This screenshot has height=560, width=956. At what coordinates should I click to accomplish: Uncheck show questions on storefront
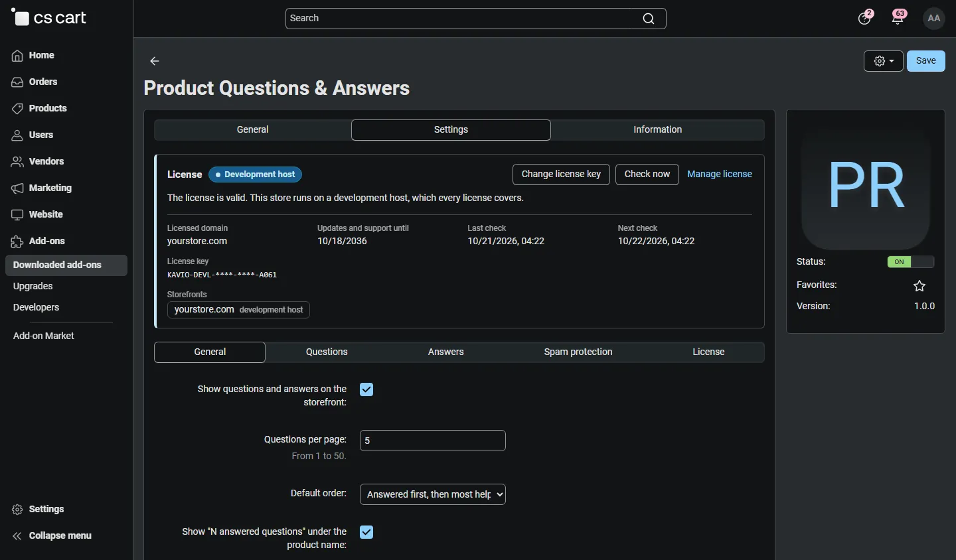[366, 389]
